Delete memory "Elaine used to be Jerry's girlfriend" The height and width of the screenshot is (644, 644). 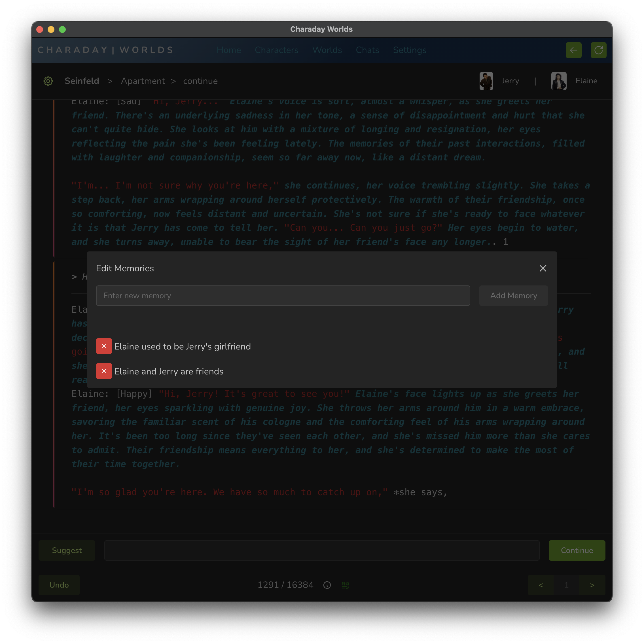point(104,346)
